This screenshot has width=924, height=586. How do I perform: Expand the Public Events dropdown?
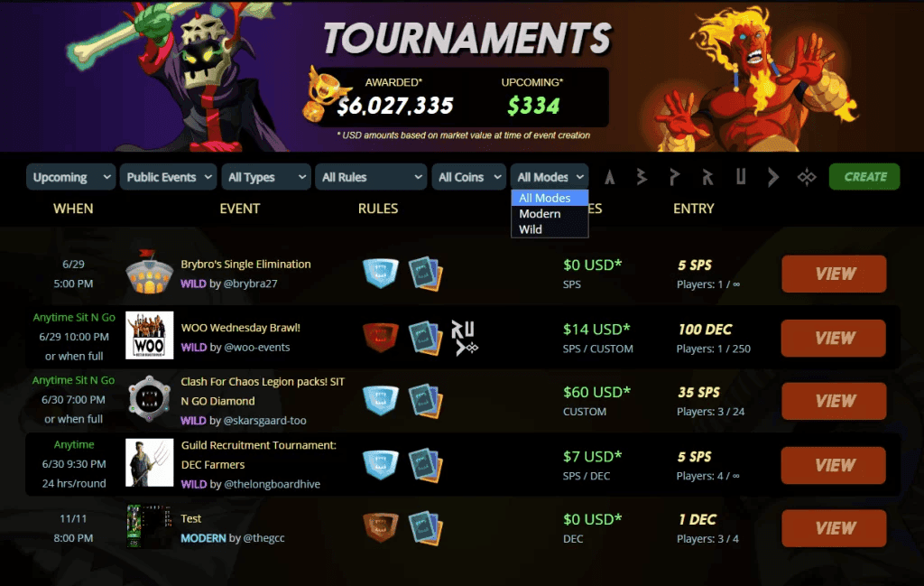tap(169, 177)
